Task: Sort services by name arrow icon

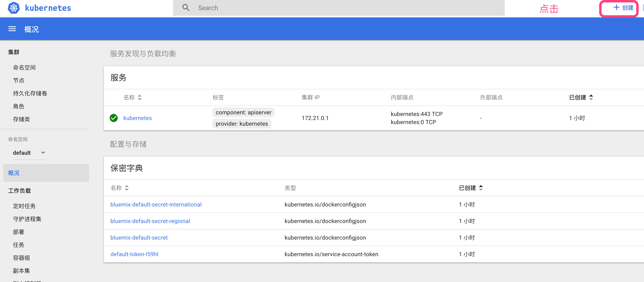Action: 140,97
